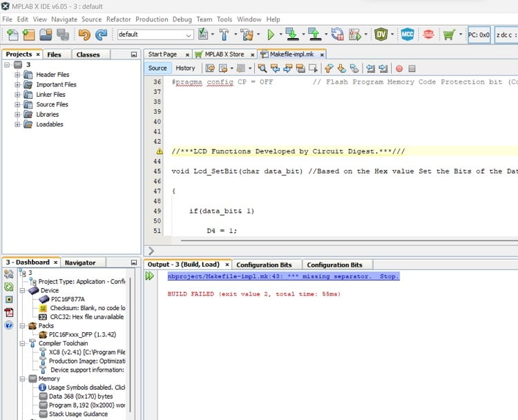Open the PDF datasheet icon in Dashboard
Screen dimensions: 518x420
(x=9, y=312)
